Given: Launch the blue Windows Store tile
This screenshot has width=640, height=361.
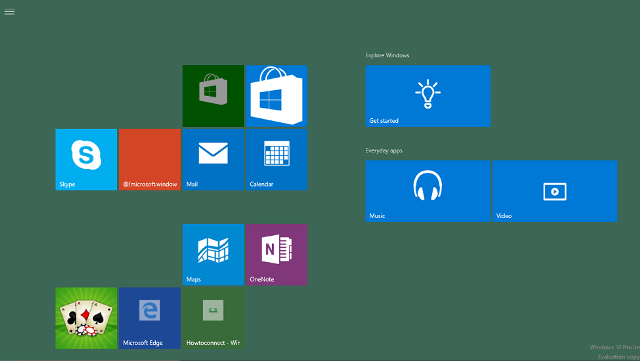Looking at the screenshot, I should [276, 96].
